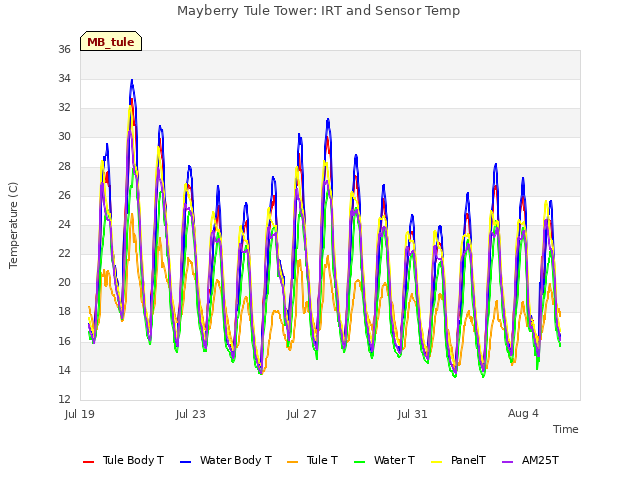Click the Jul 31 x-axis tick label

413,414
